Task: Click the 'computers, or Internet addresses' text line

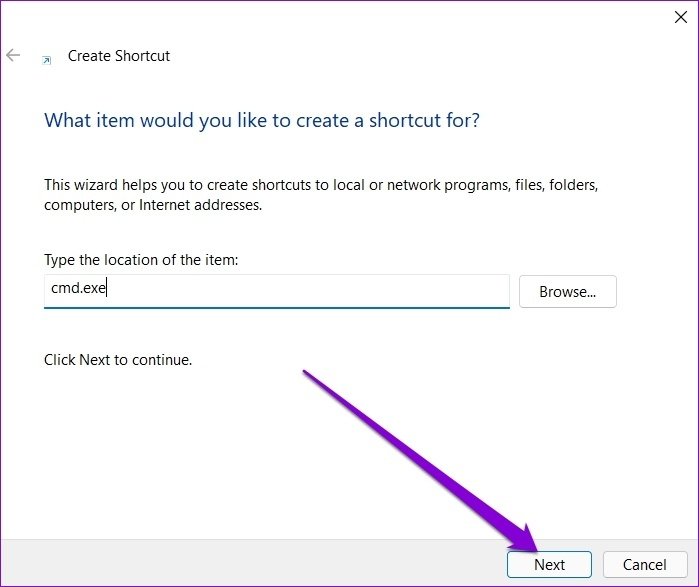Action: [153, 205]
